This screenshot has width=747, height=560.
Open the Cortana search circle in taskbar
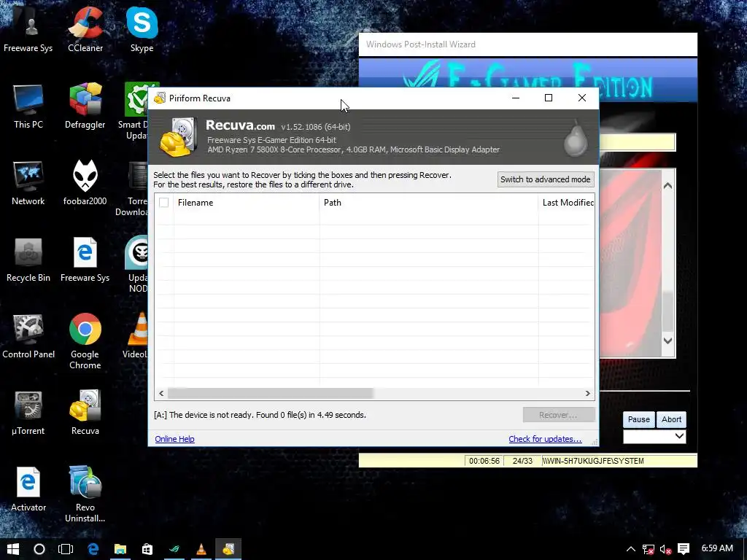(39, 549)
